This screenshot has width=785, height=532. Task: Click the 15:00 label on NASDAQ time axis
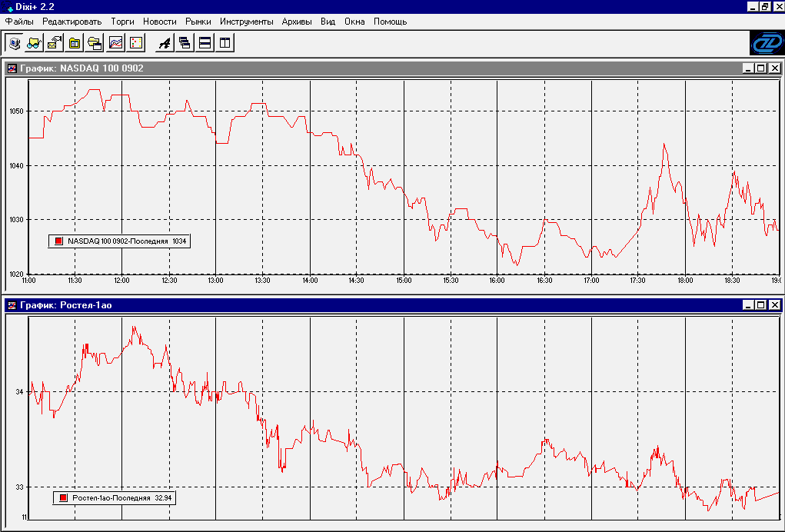404,281
